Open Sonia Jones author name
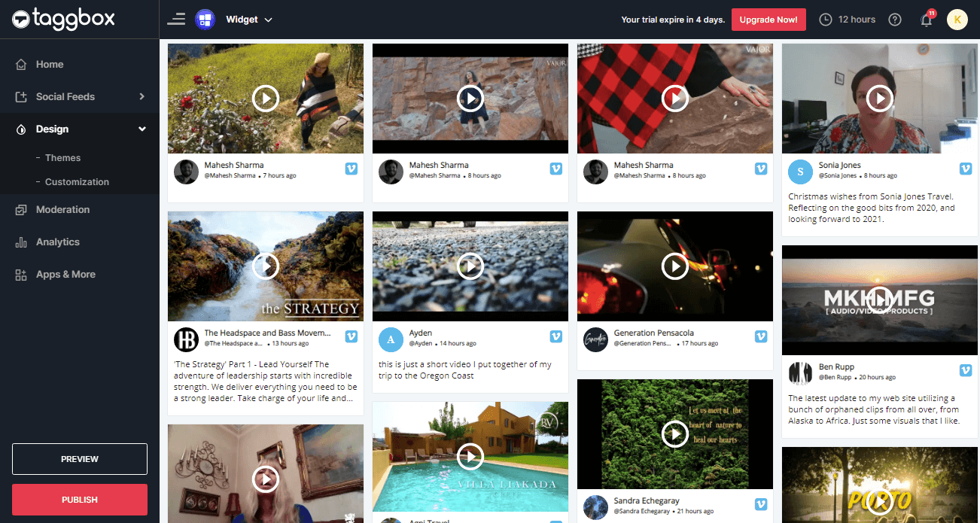 tap(840, 166)
